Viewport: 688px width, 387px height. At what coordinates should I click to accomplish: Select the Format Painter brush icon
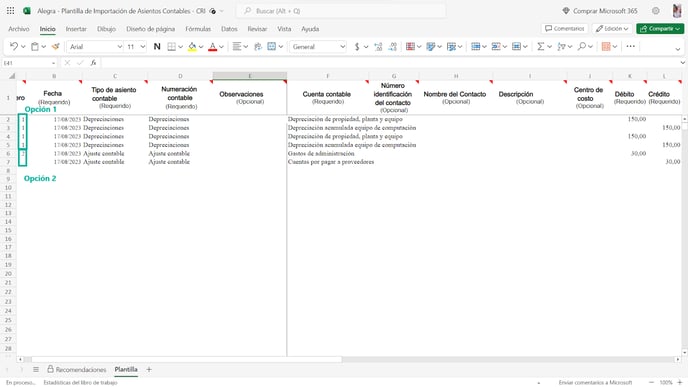tap(55, 47)
